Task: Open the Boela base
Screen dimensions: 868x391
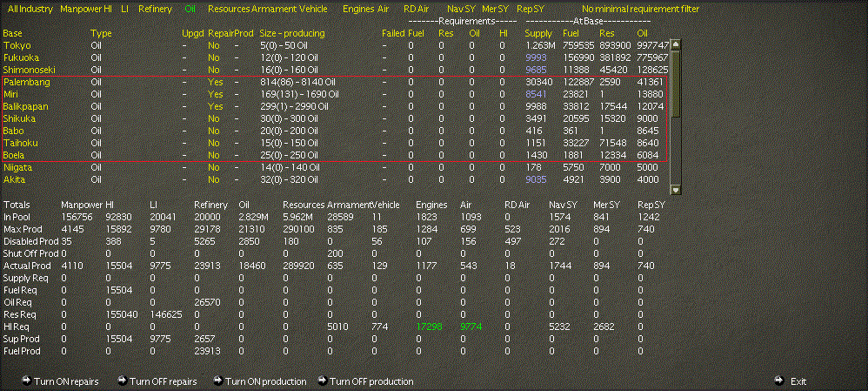Action: point(14,155)
